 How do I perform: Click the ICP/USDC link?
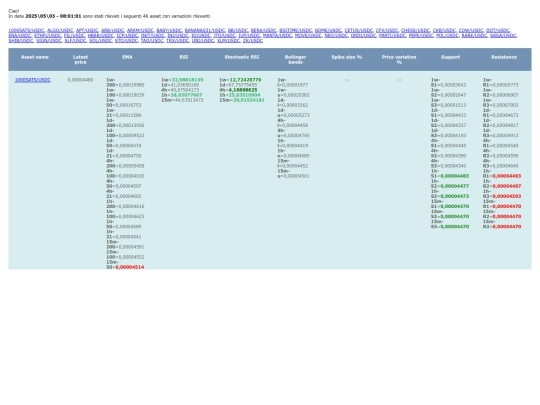[127, 35]
